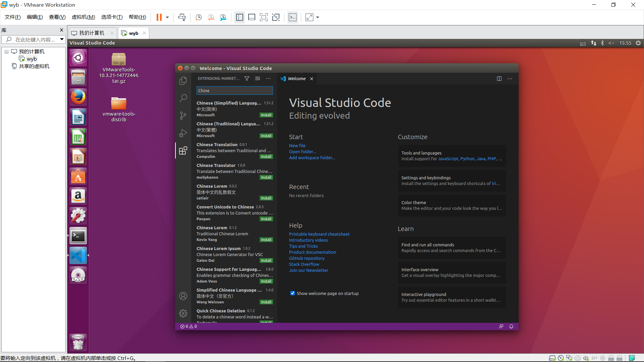Open the Manage gear icon in VS Code
This screenshot has width=644, height=362.
pos(183,313)
